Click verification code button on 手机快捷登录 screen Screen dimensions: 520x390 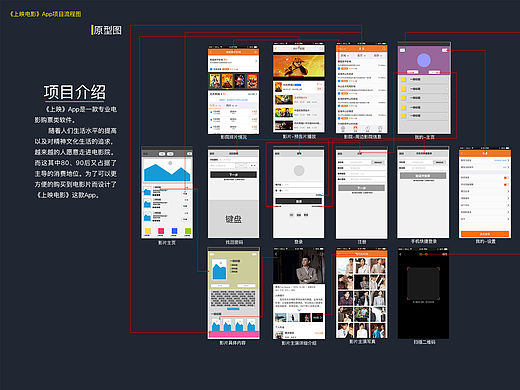440,162
